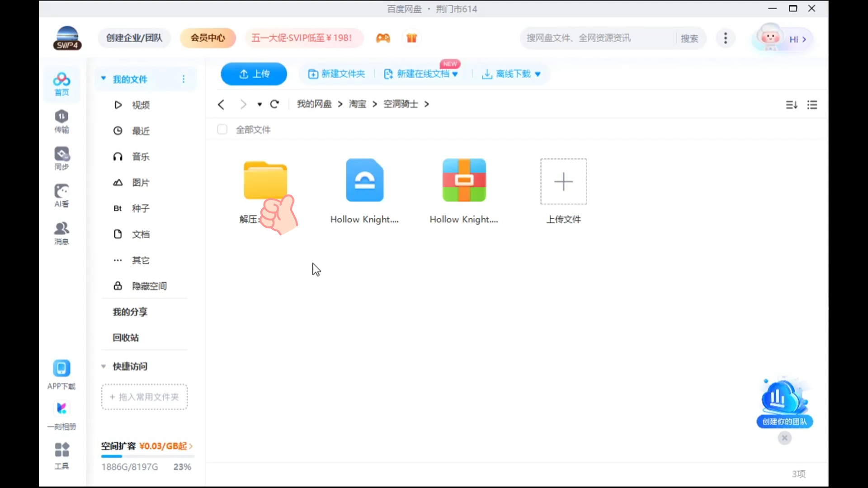Navigate to 淘宝 breadcrumb
Screen dimensions: 868x488
click(x=358, y=104)
